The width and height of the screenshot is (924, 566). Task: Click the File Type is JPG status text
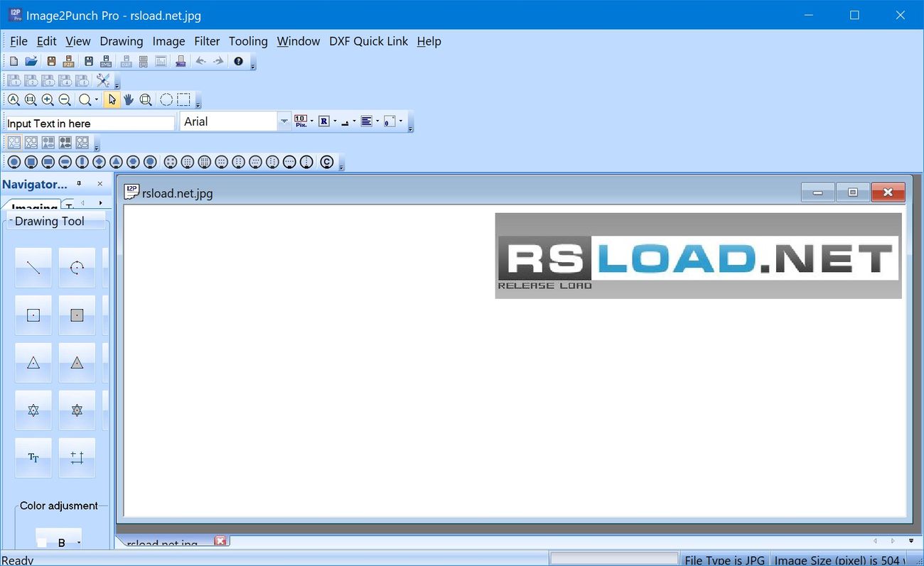tap(724, 560)
